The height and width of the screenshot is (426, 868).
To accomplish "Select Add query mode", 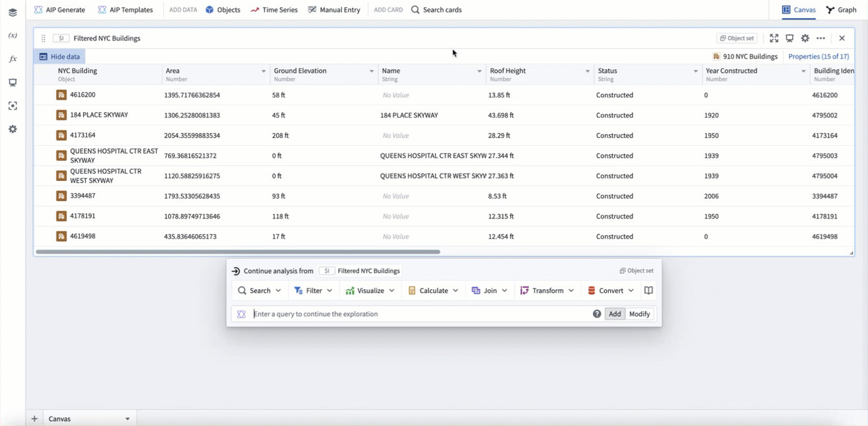I will (615, 314).
